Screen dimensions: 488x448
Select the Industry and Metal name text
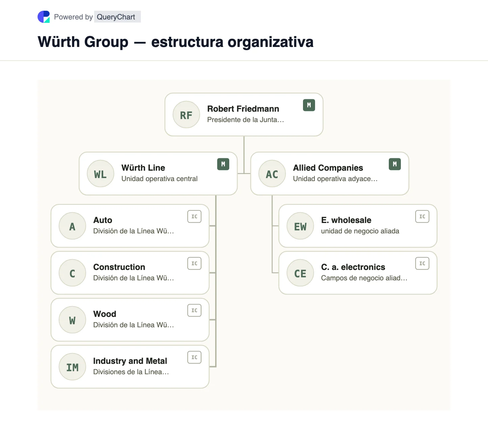(x=130, y=361)
